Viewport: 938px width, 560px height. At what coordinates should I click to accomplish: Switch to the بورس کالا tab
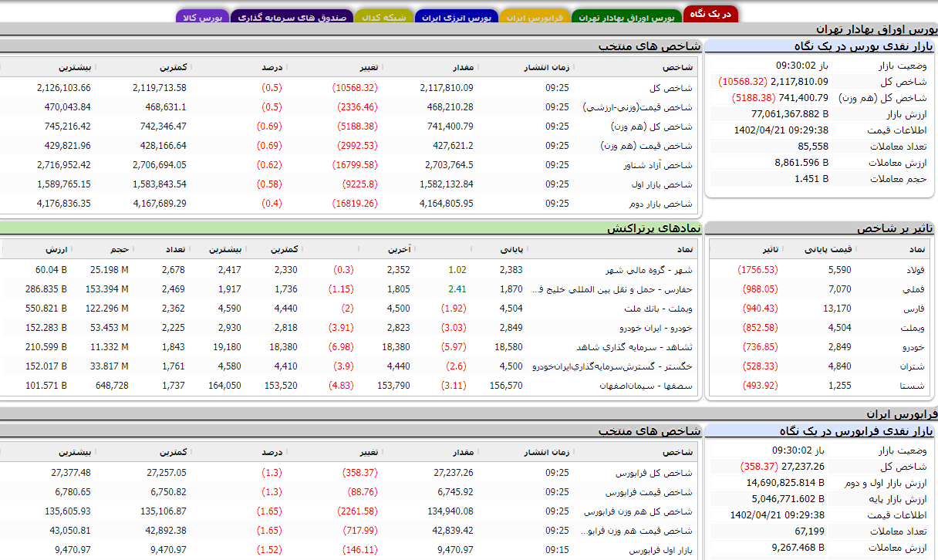(x=203, y=17)
